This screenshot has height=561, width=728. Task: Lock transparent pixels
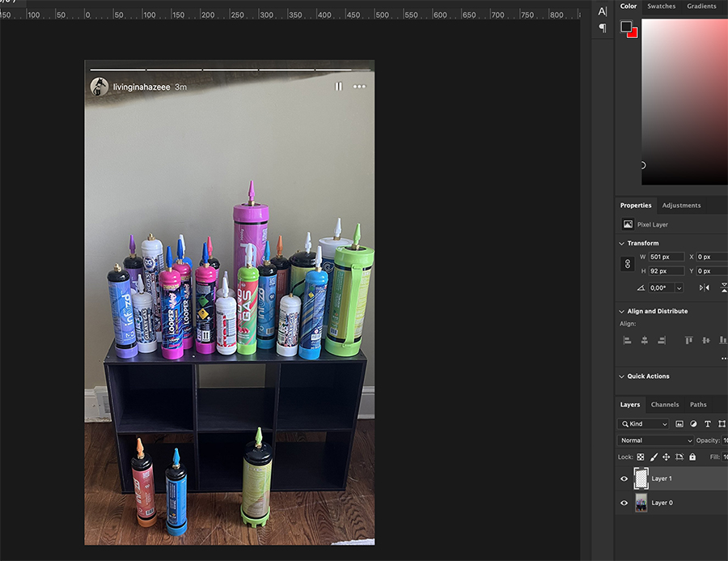[x=641, y=457]
